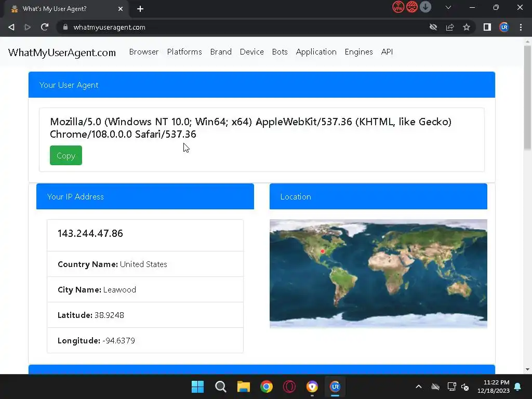
Task: Open taskbar Search magnifier
Action: [220, 387]
